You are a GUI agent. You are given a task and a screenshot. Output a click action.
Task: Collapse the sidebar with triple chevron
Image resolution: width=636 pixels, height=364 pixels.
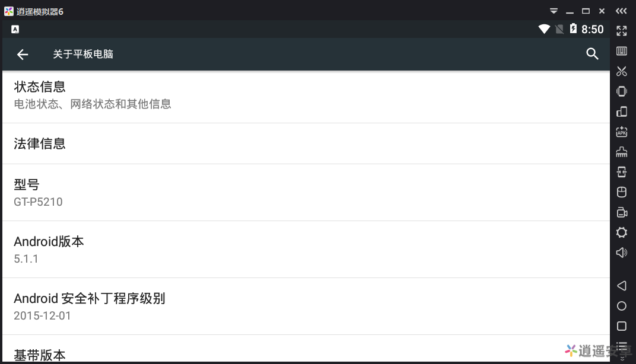click(x=621, y=11)
